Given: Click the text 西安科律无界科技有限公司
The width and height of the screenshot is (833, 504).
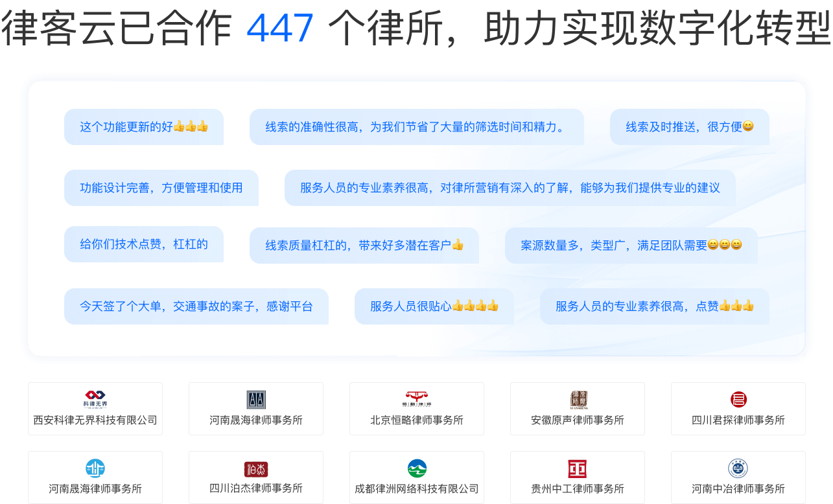Looking at the screenshot, I should click(x=95, y=420).
